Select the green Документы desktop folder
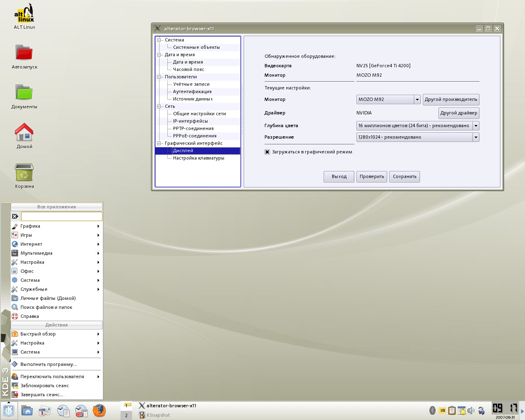The width and height of the screenshot is (525, 420). click(24, 96)
